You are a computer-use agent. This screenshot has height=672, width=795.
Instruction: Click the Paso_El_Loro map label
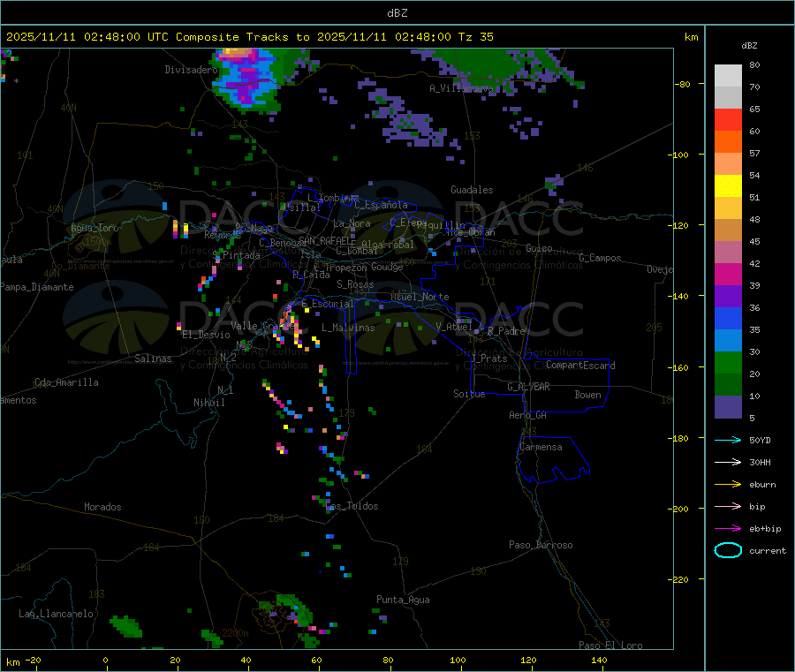610,646
